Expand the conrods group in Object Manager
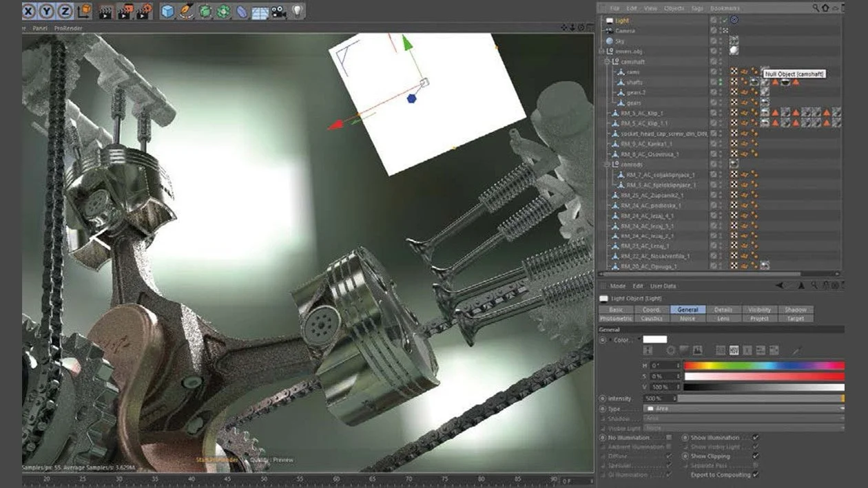The width and height of the screenshot is (868, 488). [606, 165]
